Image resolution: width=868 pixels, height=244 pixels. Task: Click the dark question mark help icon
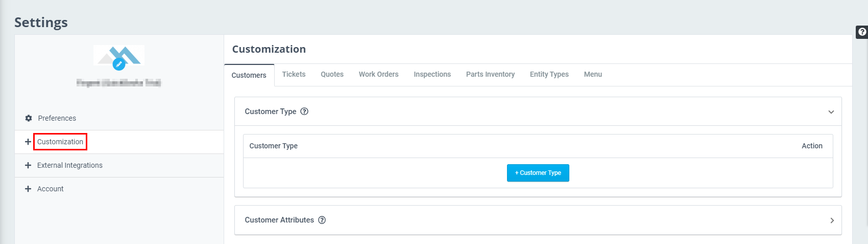[x=862, y=32]
